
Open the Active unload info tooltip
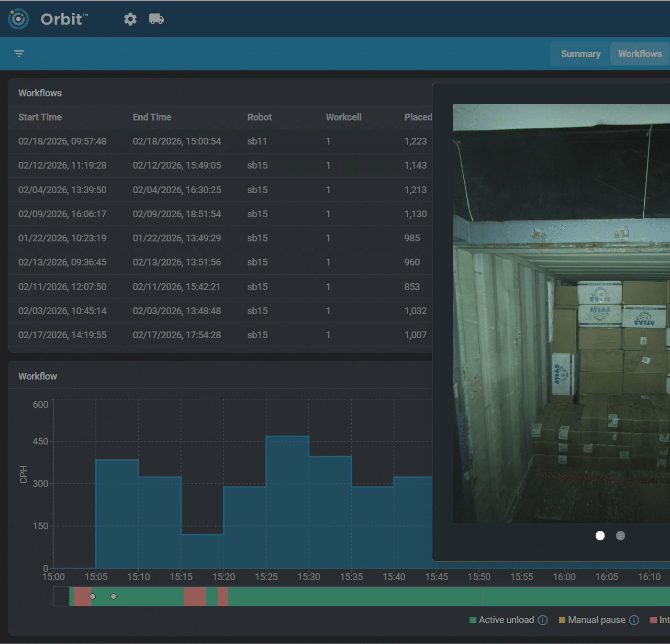(543, 620)
